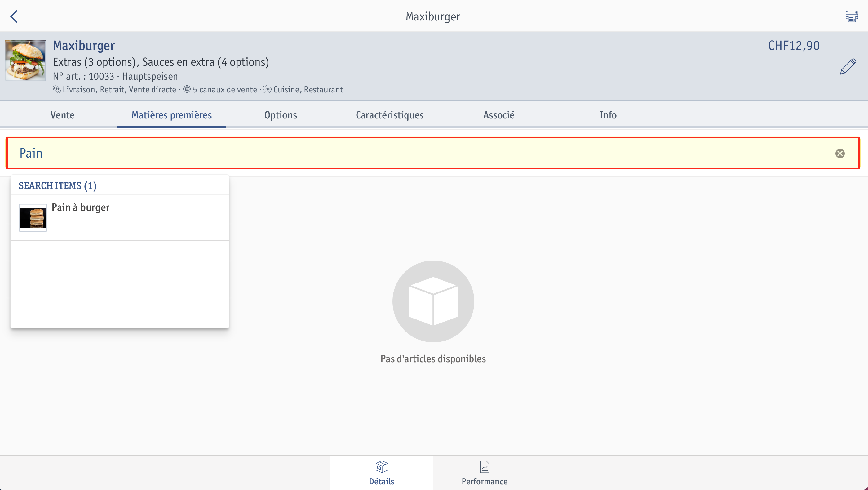868x490 pixels.
Task: Click Extras and Sauces options line
Action: (161, 62)
